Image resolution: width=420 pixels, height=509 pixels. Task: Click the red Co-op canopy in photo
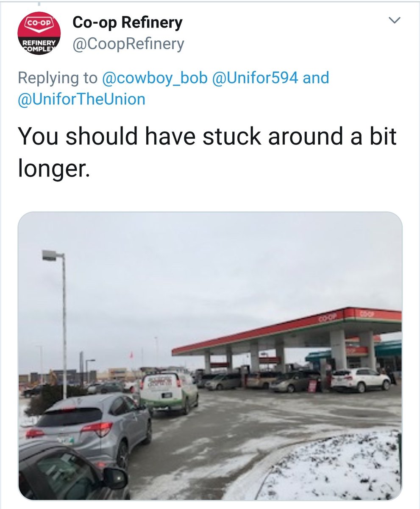pyautogui.click(x=287, y=330)
